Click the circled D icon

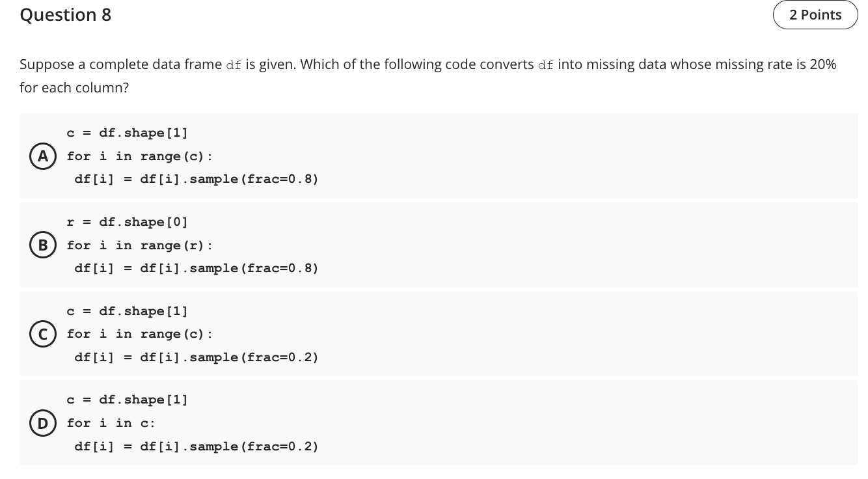[x=43, y=423]
